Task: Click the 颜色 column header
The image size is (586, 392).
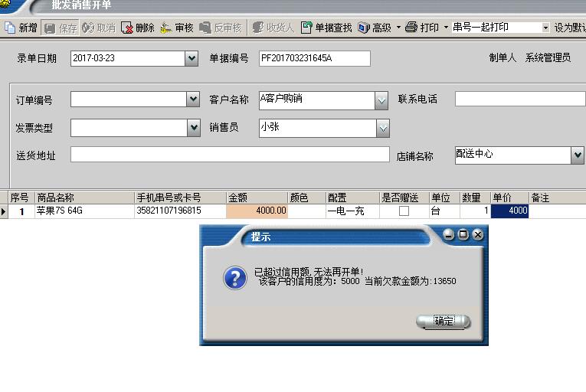Action: (306, 198)
